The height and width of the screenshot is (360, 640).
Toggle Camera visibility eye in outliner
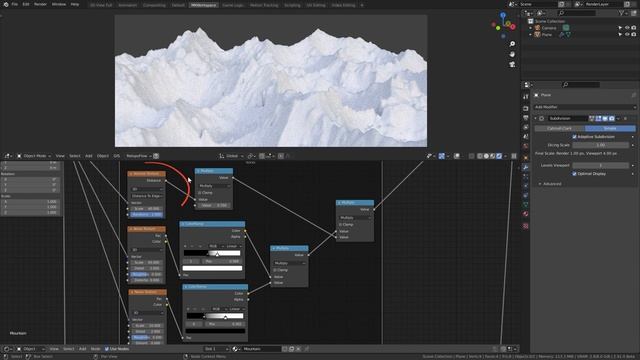(627, 28)
